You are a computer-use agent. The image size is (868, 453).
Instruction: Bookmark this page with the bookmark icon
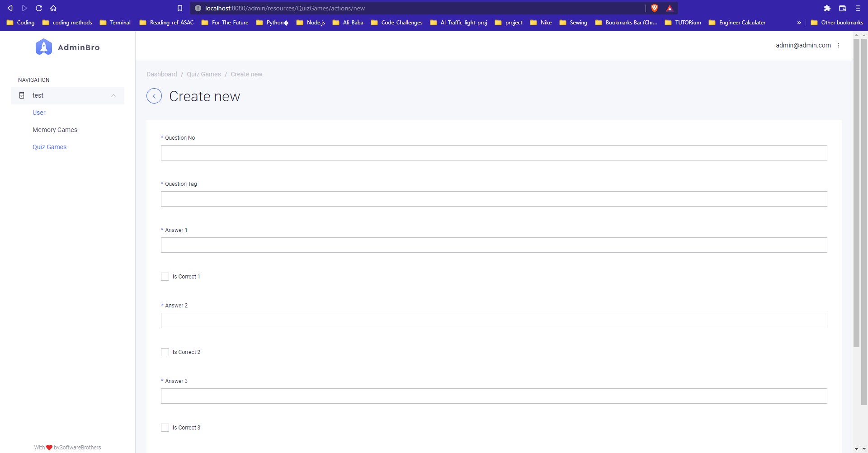[x=180, y=8]
